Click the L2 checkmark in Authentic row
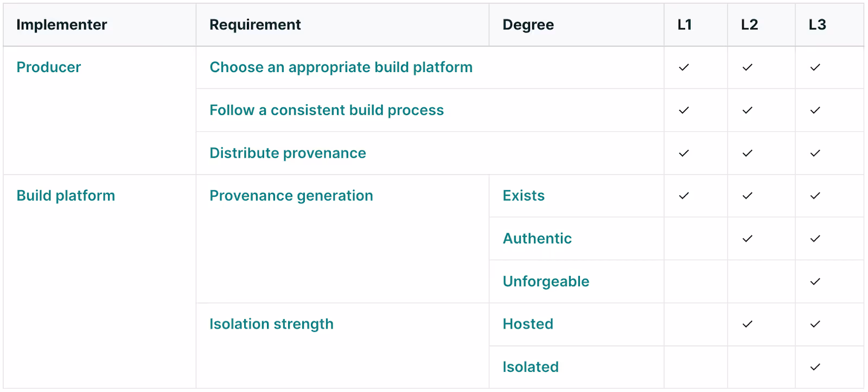 click(748, 239)
